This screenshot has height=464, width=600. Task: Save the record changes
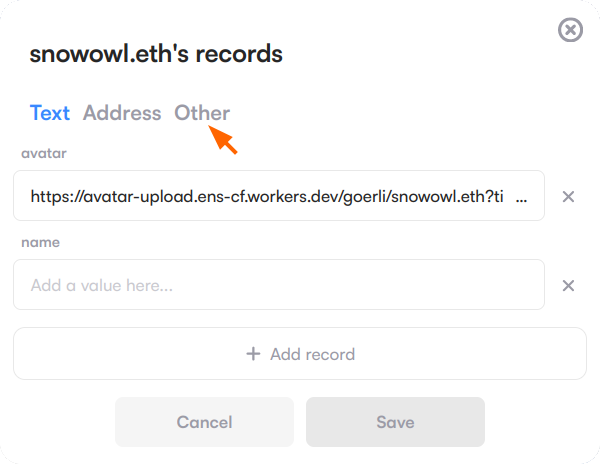(x=395, y=422)
